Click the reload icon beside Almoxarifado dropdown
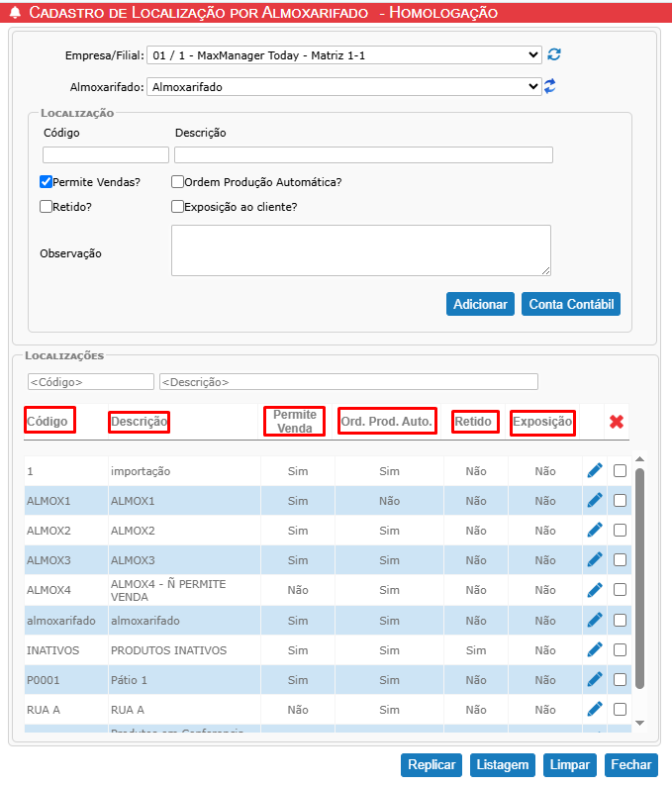 (x=550, y=87)
